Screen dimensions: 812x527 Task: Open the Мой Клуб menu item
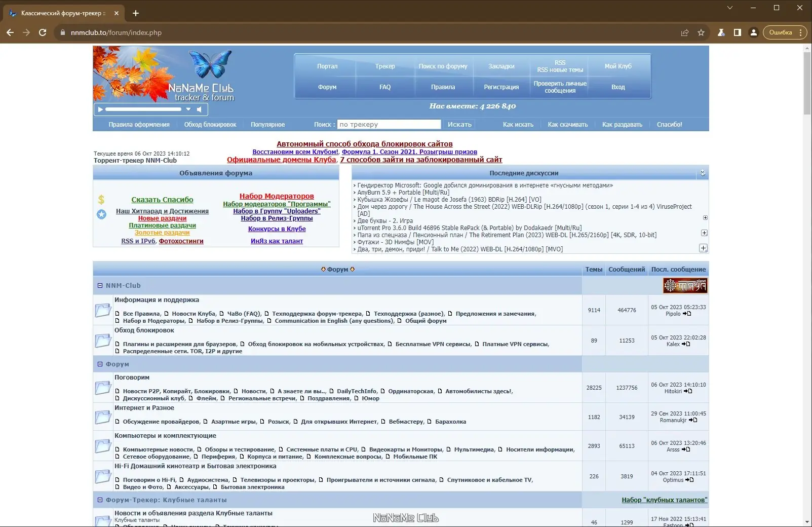[x=618, y=66]
